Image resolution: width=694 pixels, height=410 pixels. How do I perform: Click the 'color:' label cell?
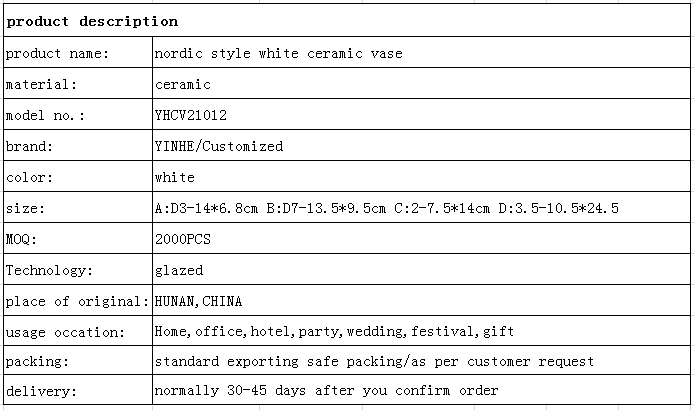[78, 176]
